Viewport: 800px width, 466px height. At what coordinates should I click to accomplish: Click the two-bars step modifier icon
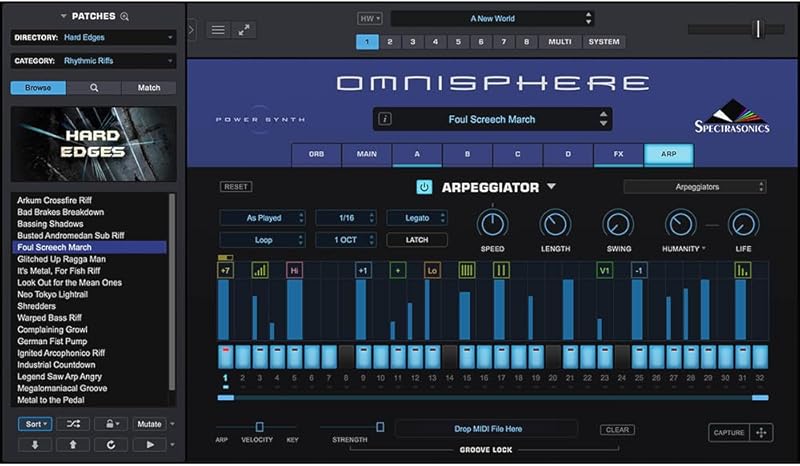point(501,271)
